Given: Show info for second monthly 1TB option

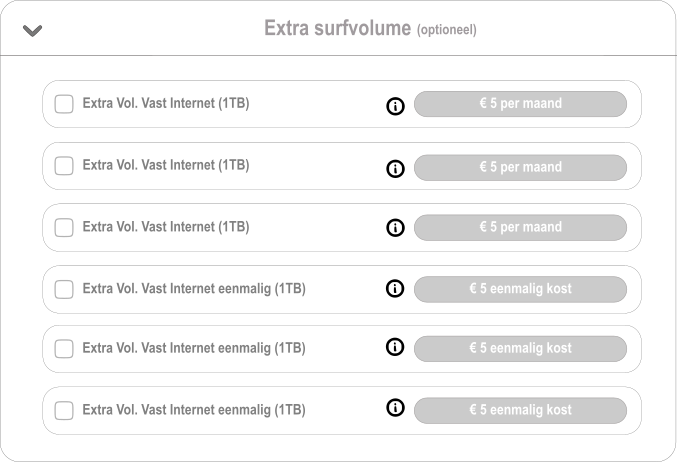Looking at the screenshot, I should (x=395, y=168).
